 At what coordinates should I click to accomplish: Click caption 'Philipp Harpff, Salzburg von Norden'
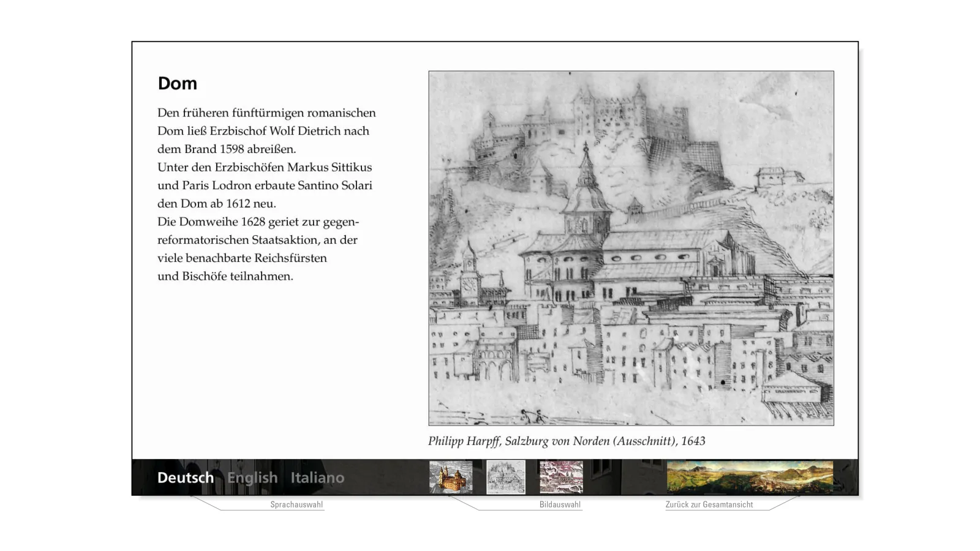click(518, 441)
